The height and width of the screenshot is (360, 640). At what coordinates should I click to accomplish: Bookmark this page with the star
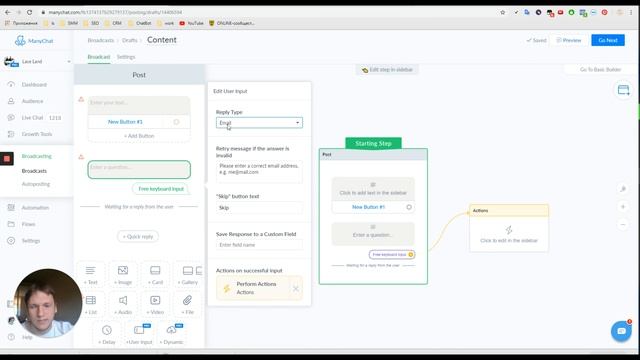pos(503,12)
